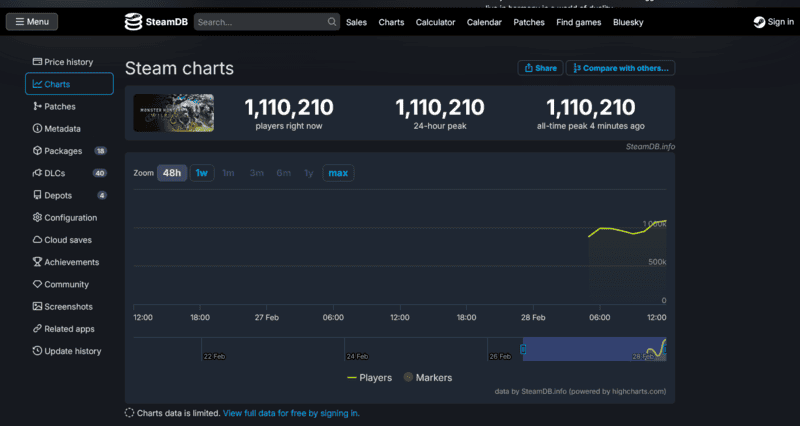800x426 pixels.
Task: Click the 'players right now' count
Action: [x=289, y=107]
